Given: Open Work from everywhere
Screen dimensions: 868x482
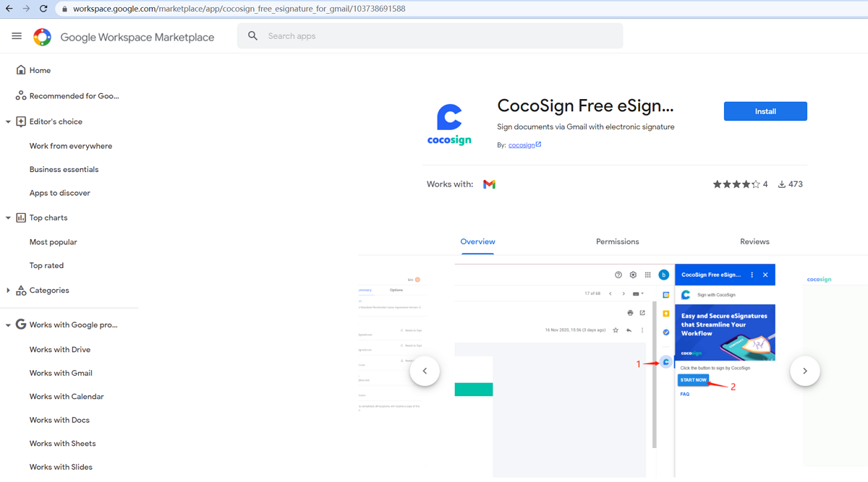Looking at the screenshot, I should [71, 146].
